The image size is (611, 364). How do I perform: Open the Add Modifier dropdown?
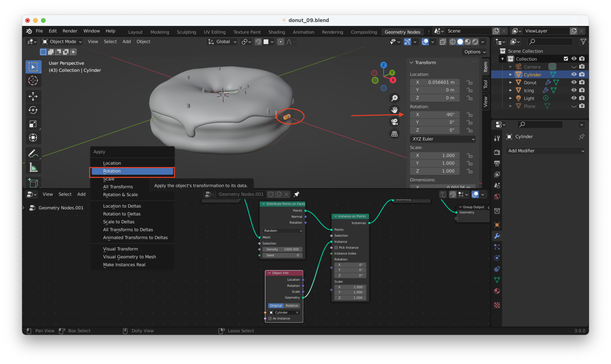point(546,151)
